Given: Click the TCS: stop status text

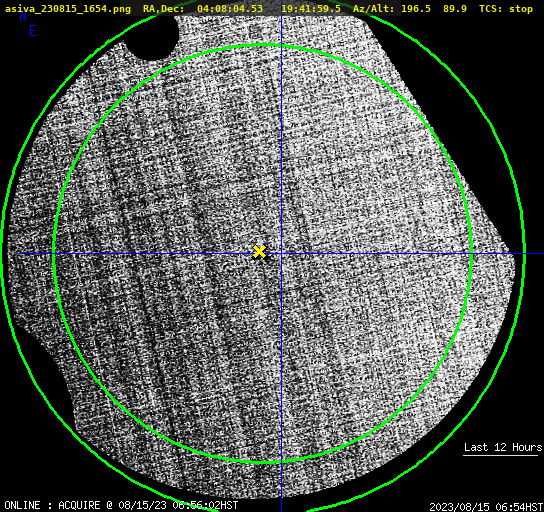Looking at the screenshot, I should tap(506, 9).
